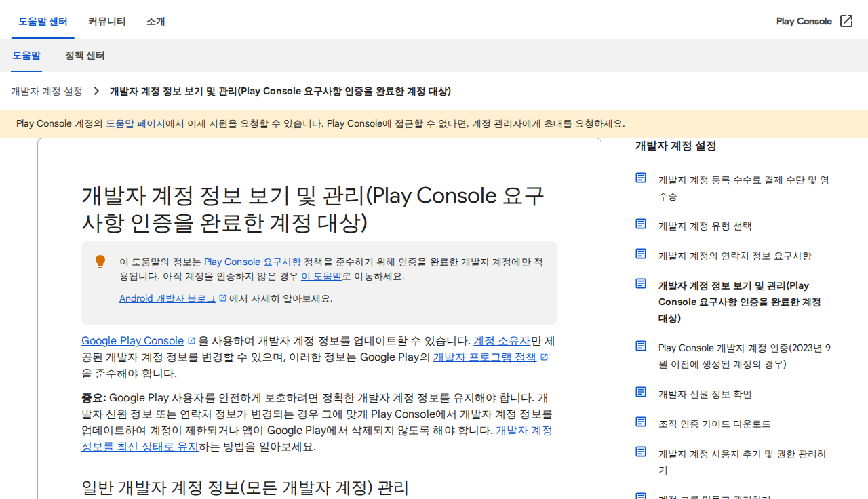
Task: Open 개발자 프로그램 정책 link
Action: [485, 357]
